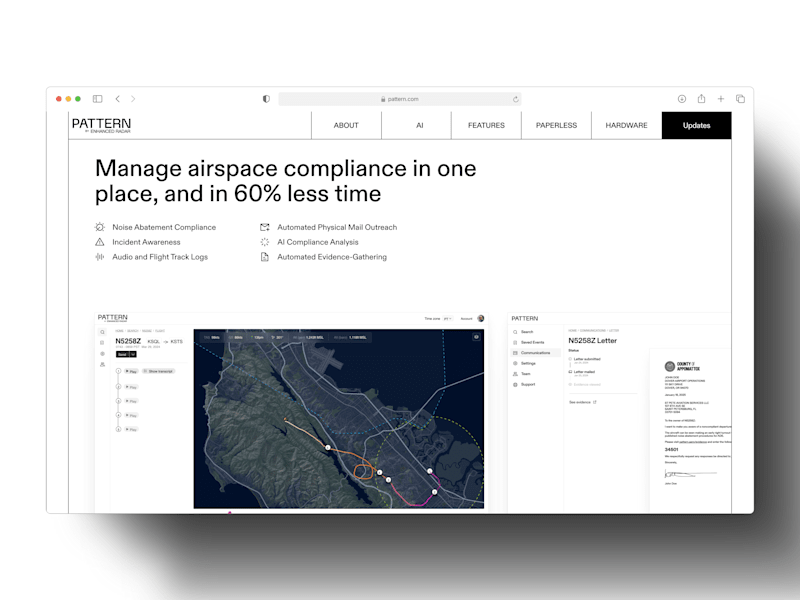
Task: Show the tab overview icon
Action: click(740, 99)
